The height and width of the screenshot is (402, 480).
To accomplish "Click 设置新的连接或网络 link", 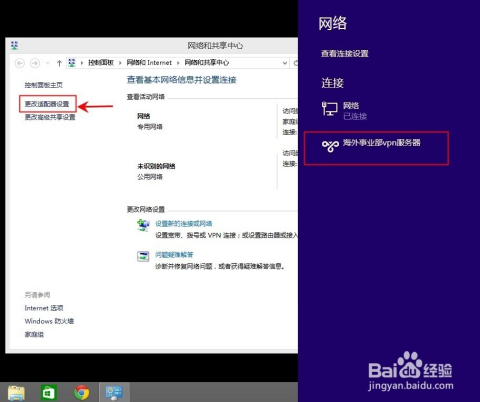I will [184, 223].
